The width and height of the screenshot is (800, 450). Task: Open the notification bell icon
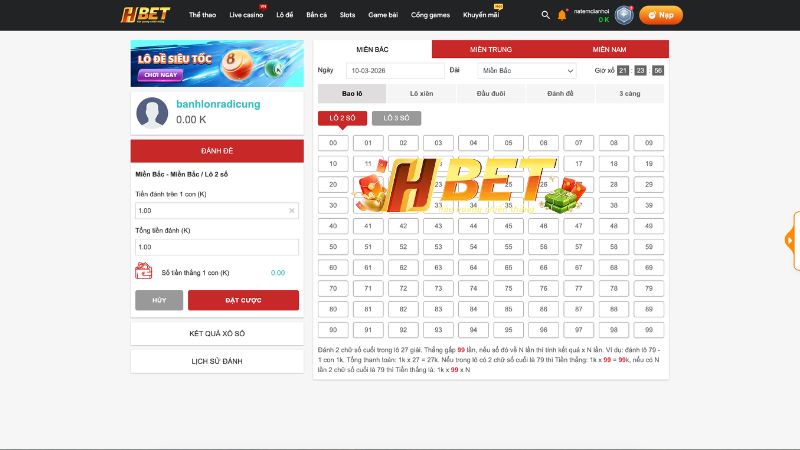[x=562, y=15]
